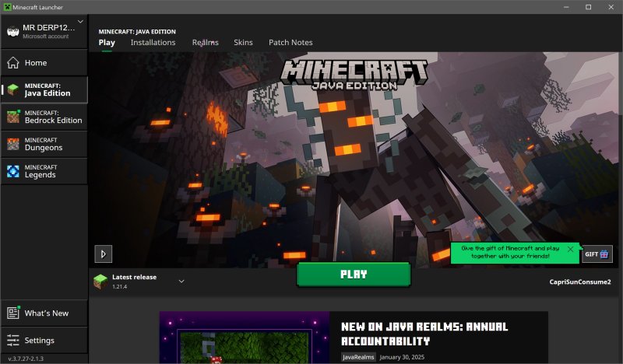Dismiss the gift of Minecraft tooltip
Viewport: 623px width, 364px height.
click(571, 250)
